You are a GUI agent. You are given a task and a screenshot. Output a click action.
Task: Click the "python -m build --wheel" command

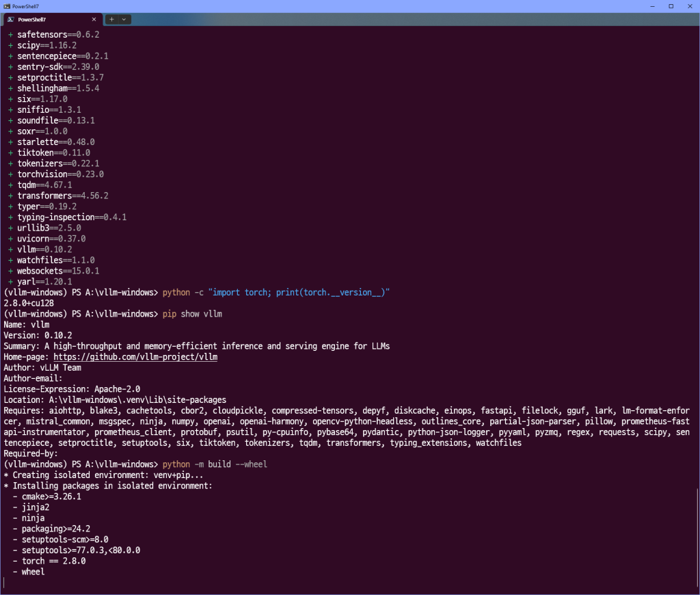(215, 464)
